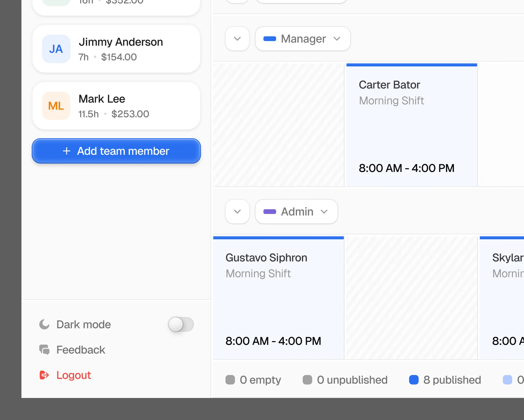The image size is (524, 420).
Task: Click the "11.5h" hours for Mark Lee
Action: pyautogui.click(x=89, y=114)
